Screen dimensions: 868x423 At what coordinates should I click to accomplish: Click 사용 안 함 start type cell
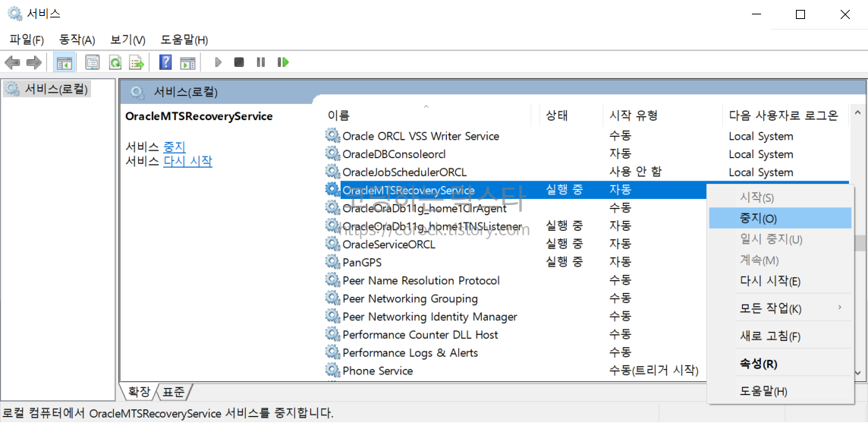point(636,172)
